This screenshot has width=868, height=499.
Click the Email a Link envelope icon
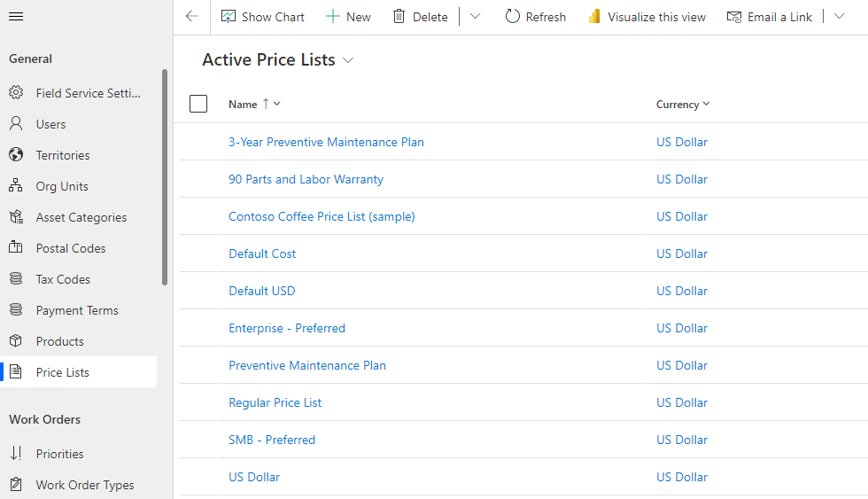(x=734, y=17)
